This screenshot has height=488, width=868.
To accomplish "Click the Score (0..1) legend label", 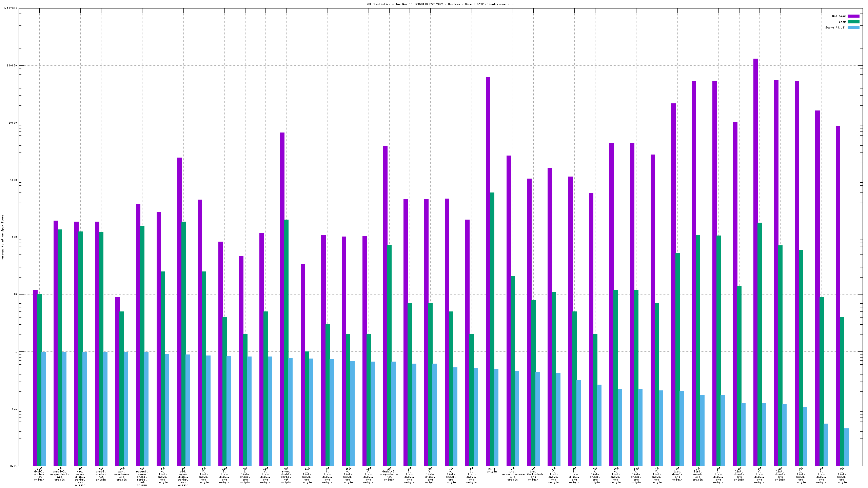I will point(835,27).
